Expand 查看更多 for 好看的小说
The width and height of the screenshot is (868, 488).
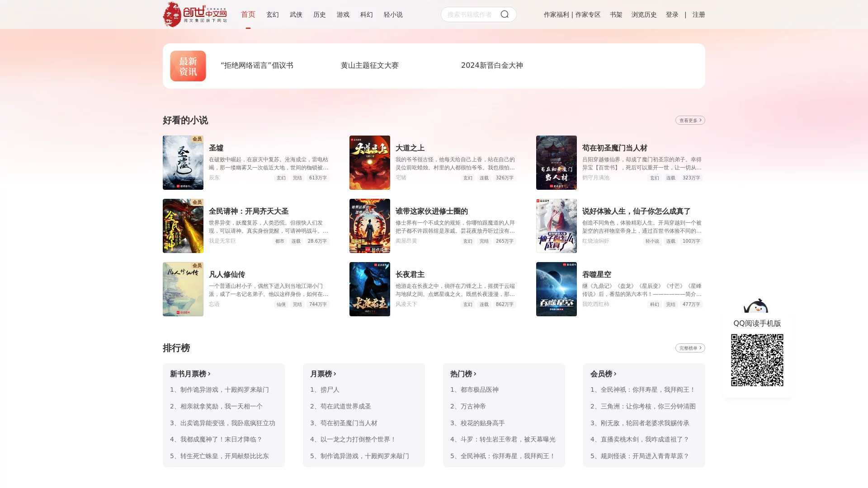pyautogui.click(x=689, y=120)
